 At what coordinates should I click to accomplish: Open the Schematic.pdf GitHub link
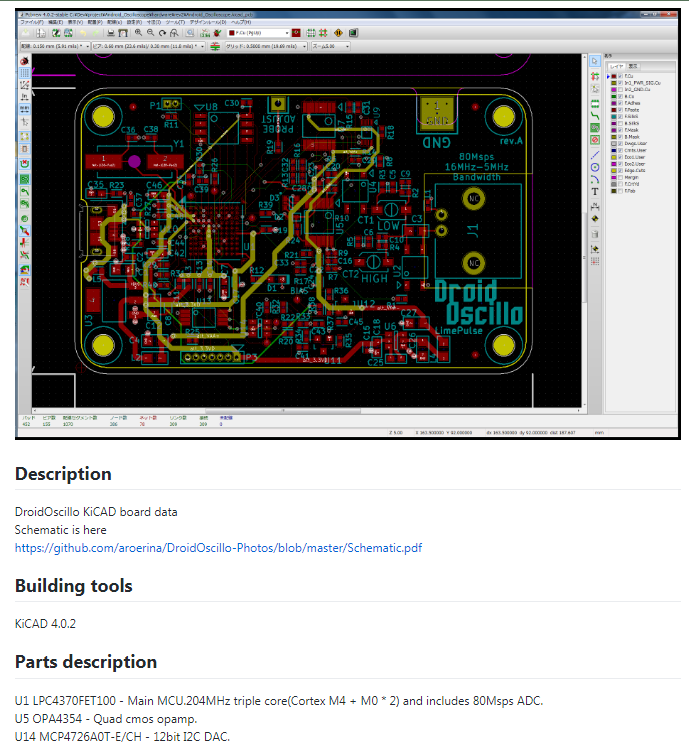(218, 548)
